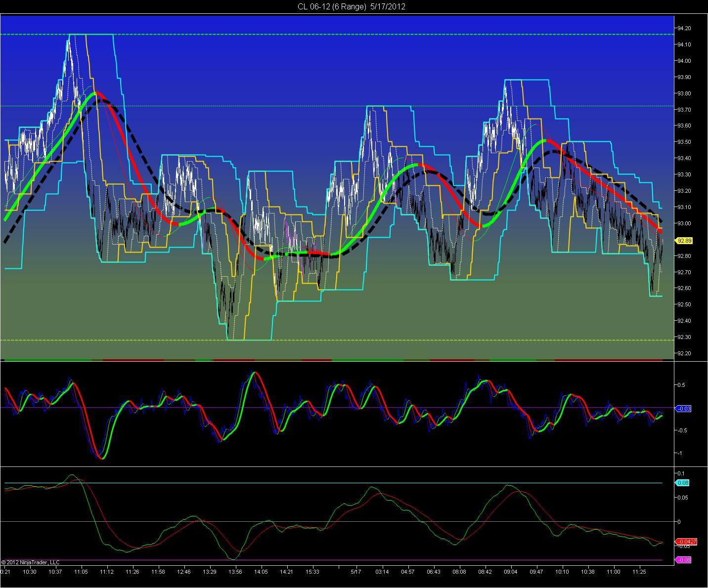The width and height of the screenshot is (708, 588).
Task: Click the 94.10 price axis label
Action: tap(684, 45)
